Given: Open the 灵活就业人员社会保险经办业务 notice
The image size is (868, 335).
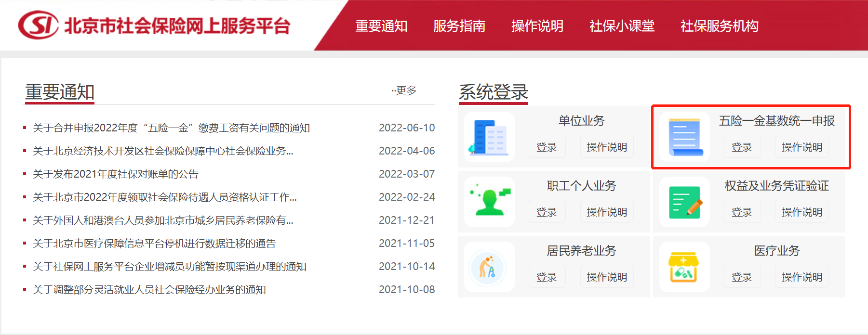Looking at the screenshot, I should 149,290.
